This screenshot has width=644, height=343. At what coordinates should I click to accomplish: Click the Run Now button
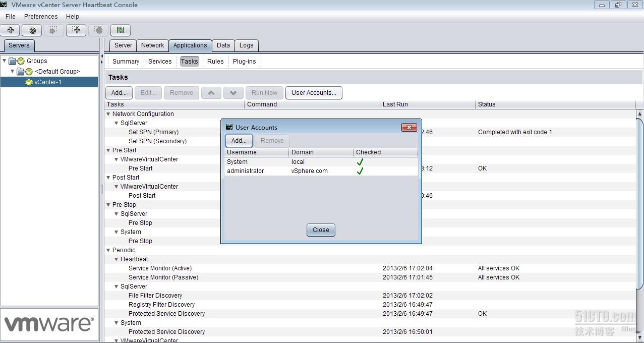264,93
